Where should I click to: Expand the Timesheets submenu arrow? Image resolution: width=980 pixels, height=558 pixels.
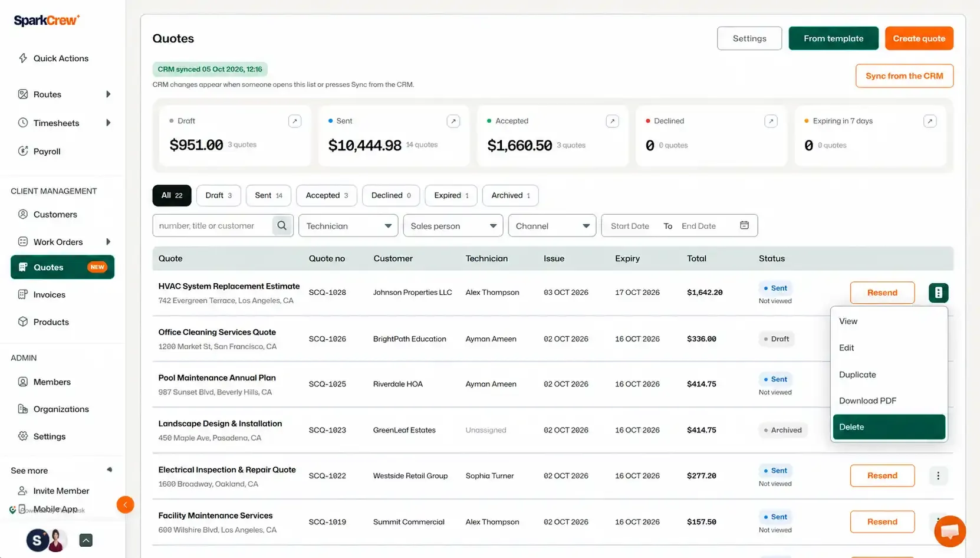pyautogui.click(x=108, y=123)
